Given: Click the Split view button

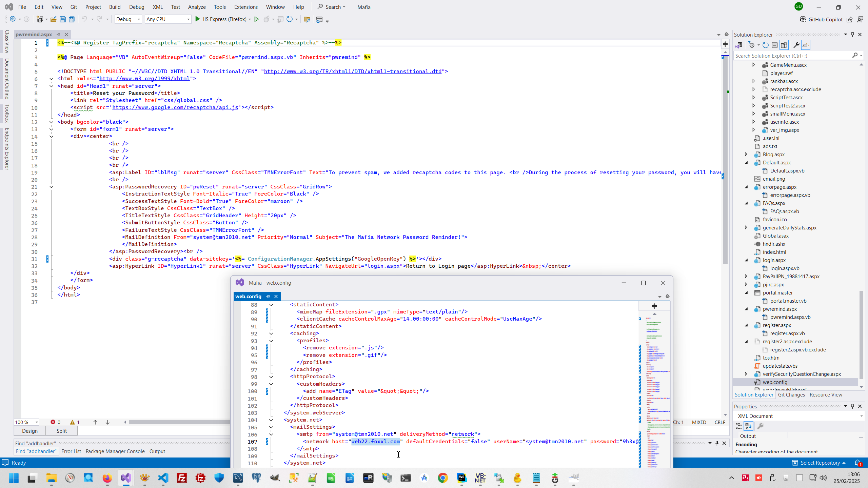Looking at the screenshot, I should point(61,431).
